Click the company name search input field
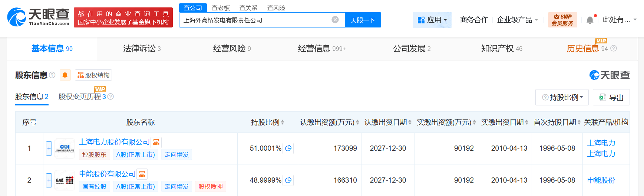The height and width of the screenshot is (196, 644). click(256, 20)
